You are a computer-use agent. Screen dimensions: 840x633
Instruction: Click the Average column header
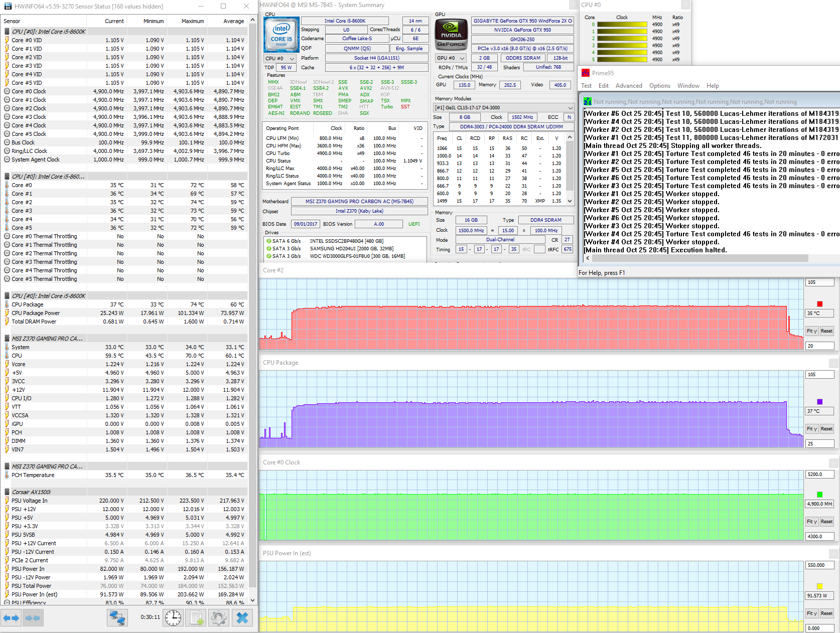[x=227, y=21]
